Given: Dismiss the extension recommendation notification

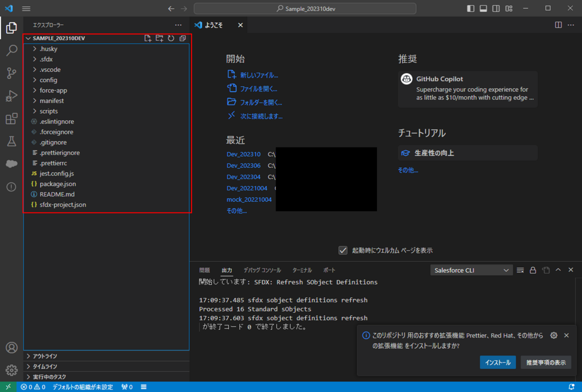Looking at the screenshot, I should [x=566, y=335].
